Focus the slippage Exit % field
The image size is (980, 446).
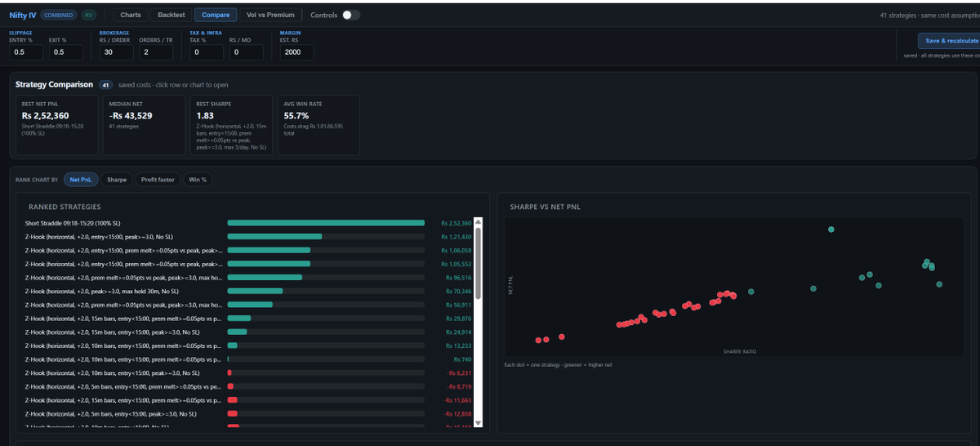click(66, 52)
